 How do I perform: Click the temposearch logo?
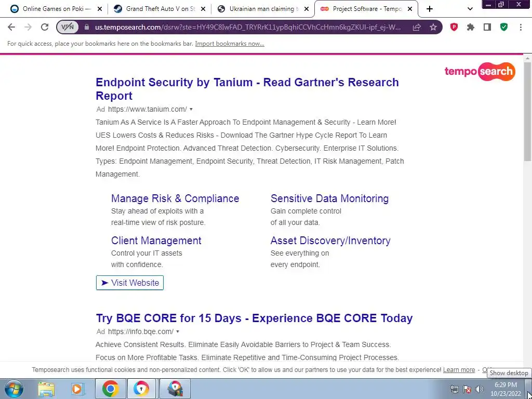coord(480,71)
